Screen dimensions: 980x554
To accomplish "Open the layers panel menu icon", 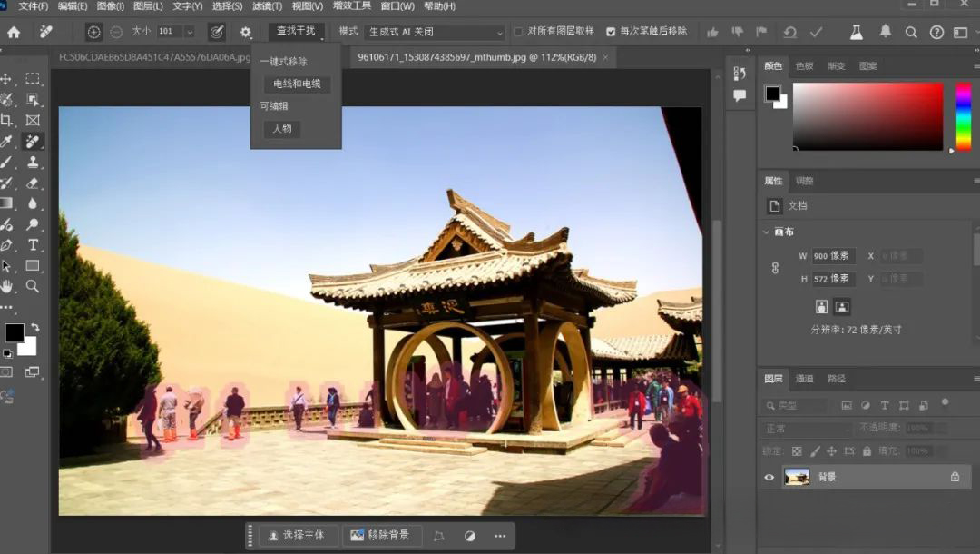I will tap(975, 379).
